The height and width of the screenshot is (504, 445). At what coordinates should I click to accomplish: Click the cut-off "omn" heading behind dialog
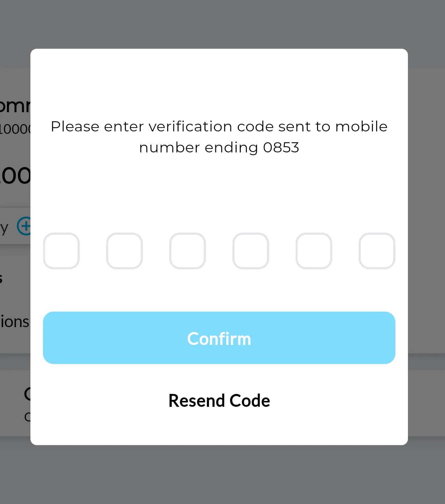[x=15, y=106]
